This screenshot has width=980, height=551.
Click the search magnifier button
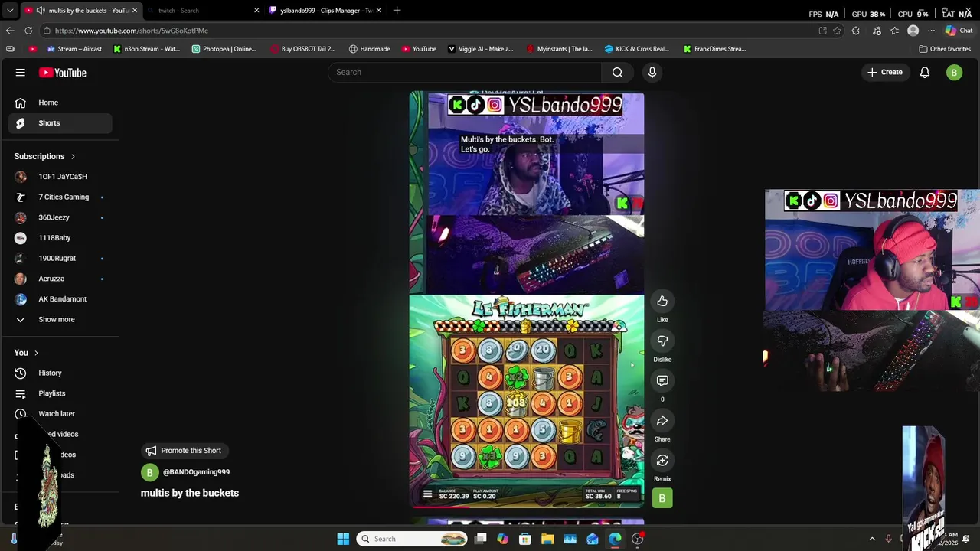(617, 72)
